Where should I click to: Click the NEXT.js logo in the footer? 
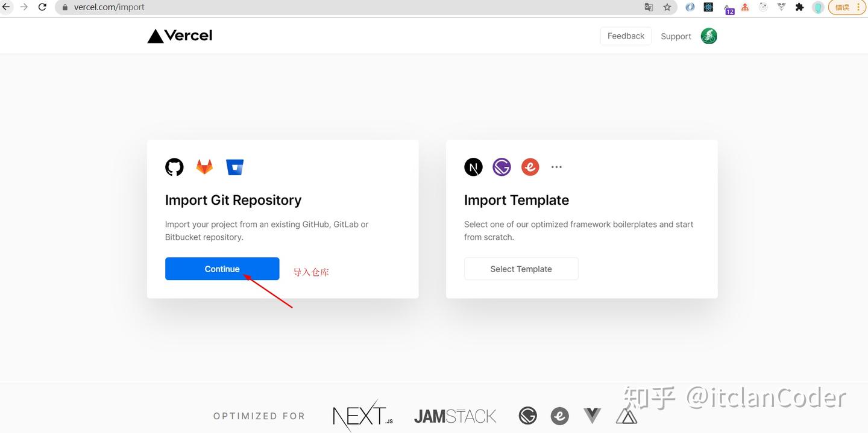coord(362,416)
